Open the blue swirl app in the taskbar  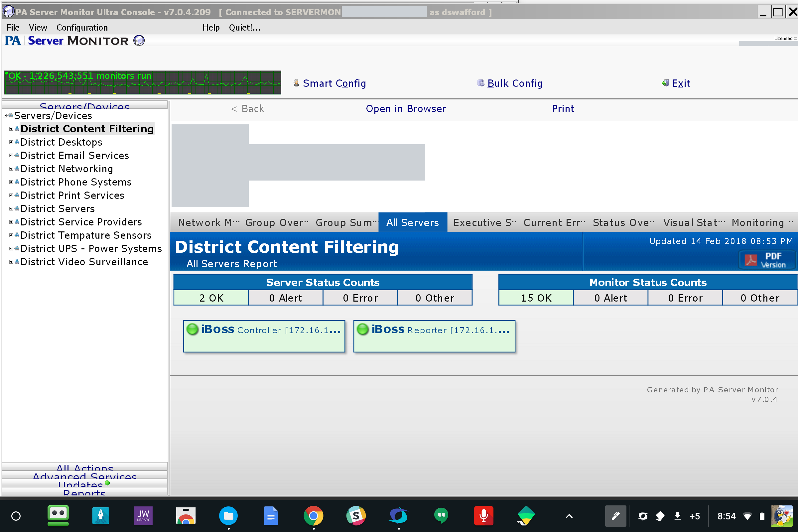pos(398,516)
